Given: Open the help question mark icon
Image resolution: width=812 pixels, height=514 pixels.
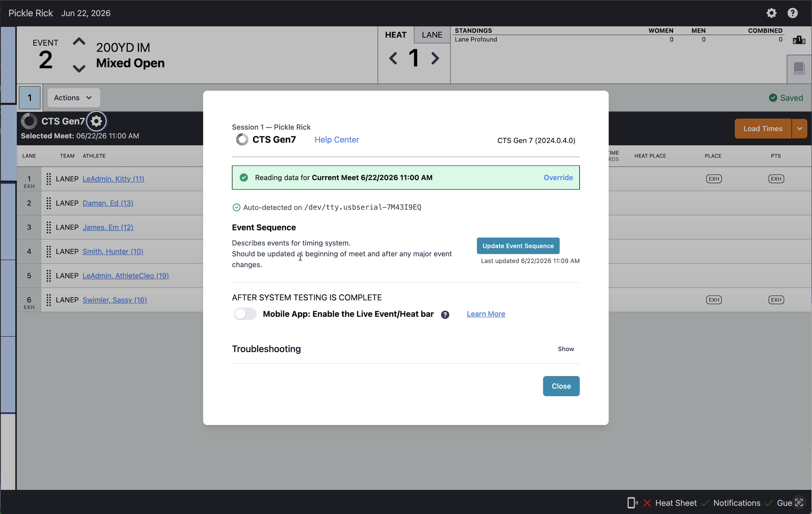Looking at the screenshot, I should pos(792,13).
